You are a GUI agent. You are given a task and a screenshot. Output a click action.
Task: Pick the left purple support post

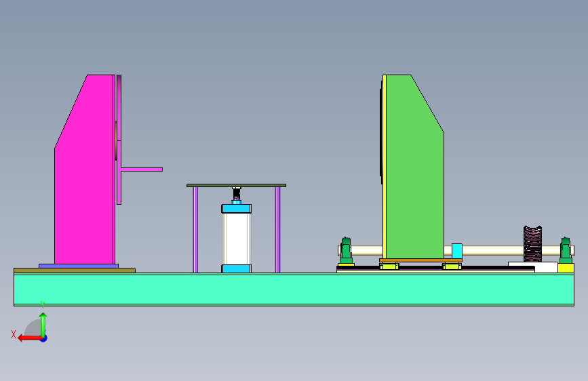pyautogui.click(x=195, y=230)
